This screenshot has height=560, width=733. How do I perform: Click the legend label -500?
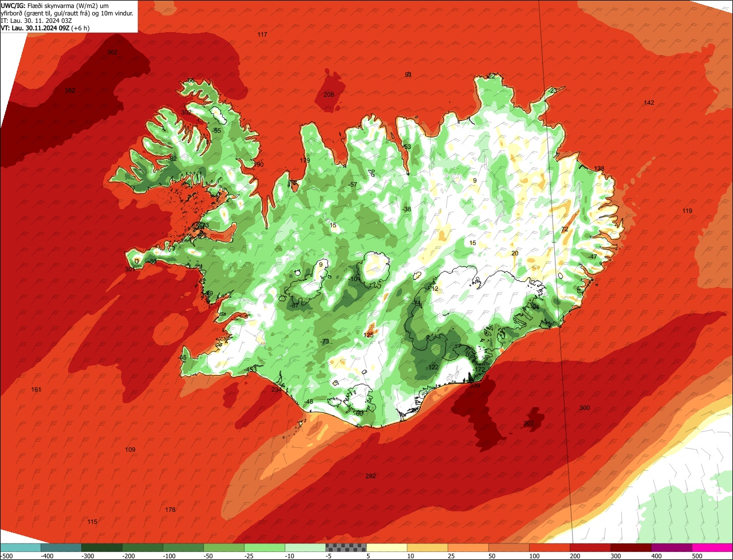[6, 556]
